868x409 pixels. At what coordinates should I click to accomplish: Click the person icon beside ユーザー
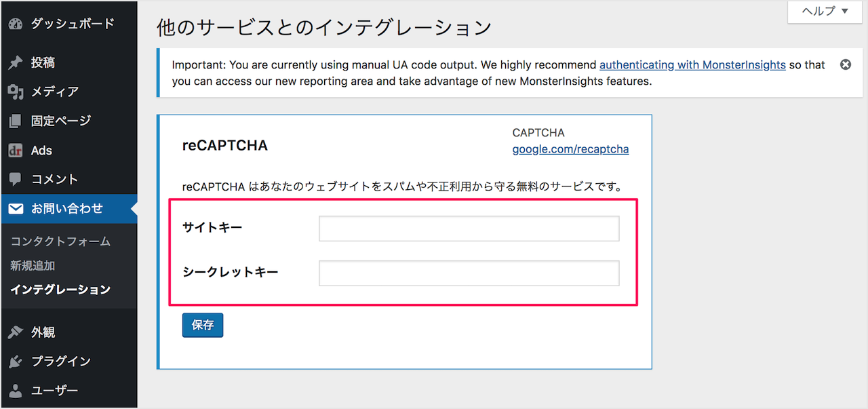pos(16,391)
